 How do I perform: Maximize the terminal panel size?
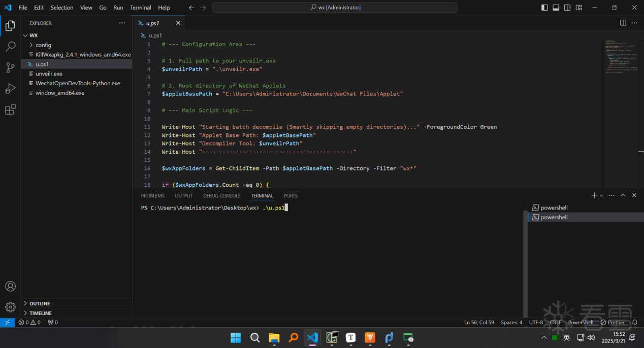point(623,195)
